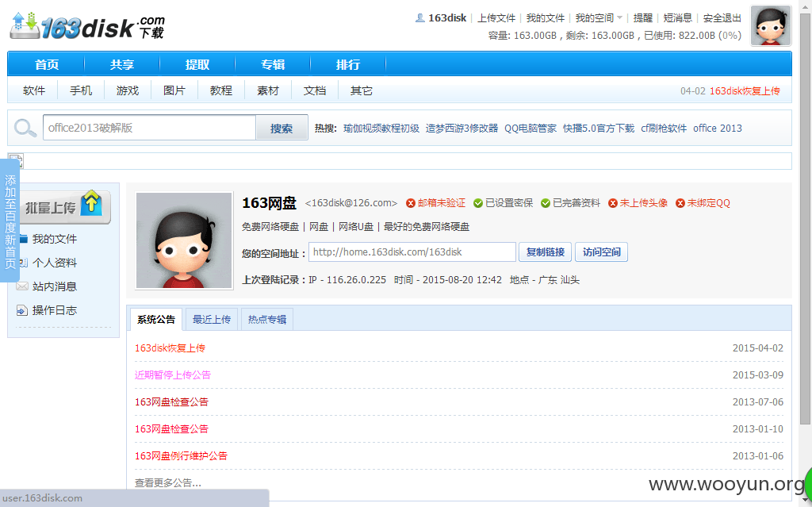The image size is (812, 507).
Task: Select 软件 category
Action: tap(34, 90)
